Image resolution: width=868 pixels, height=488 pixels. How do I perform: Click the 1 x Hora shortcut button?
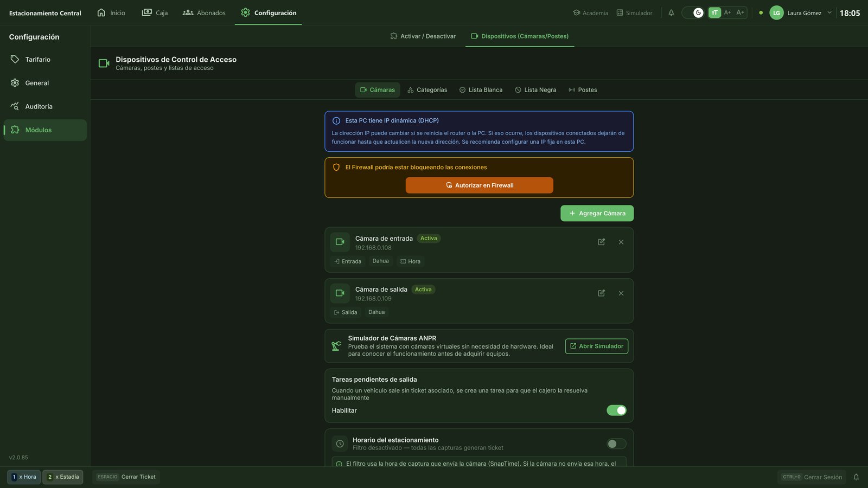click(x=24, y=477)
